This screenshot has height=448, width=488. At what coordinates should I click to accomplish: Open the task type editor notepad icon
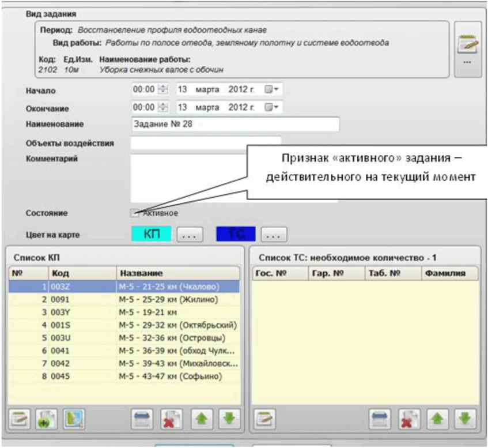468,49
